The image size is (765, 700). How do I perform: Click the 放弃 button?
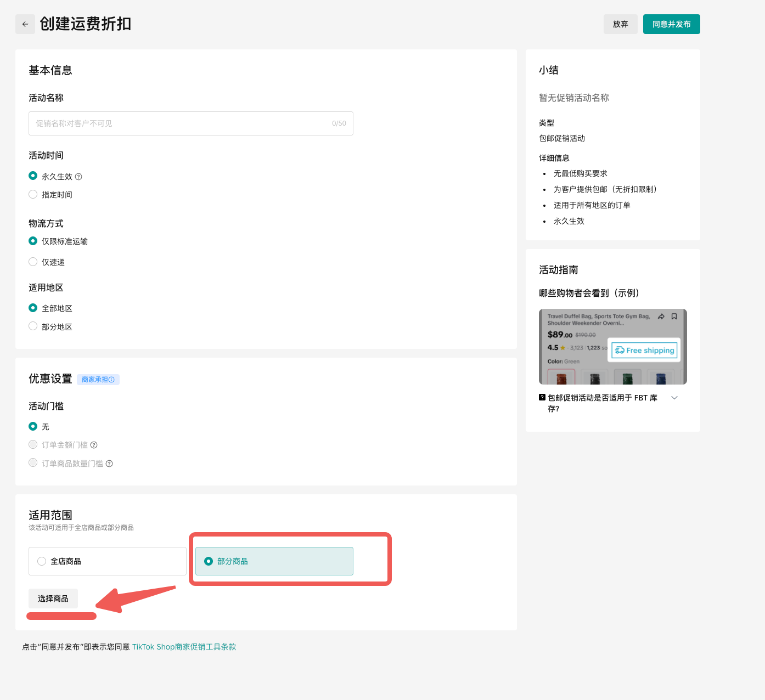[620, 24]
